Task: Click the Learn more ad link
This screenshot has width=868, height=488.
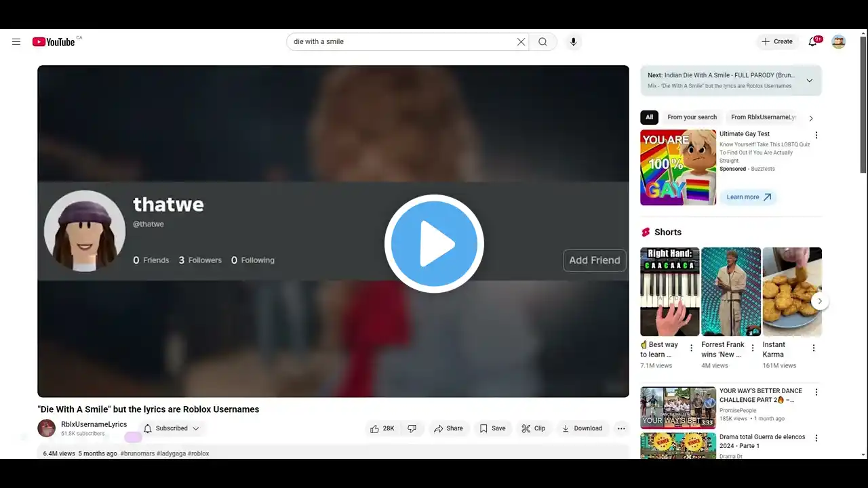Action: point(749,197)
